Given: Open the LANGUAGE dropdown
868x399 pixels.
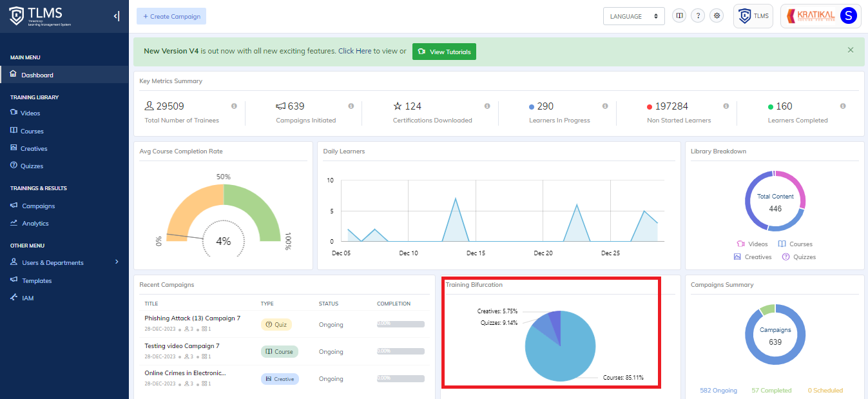Looking at the screenshot, I should click(634, 16).
